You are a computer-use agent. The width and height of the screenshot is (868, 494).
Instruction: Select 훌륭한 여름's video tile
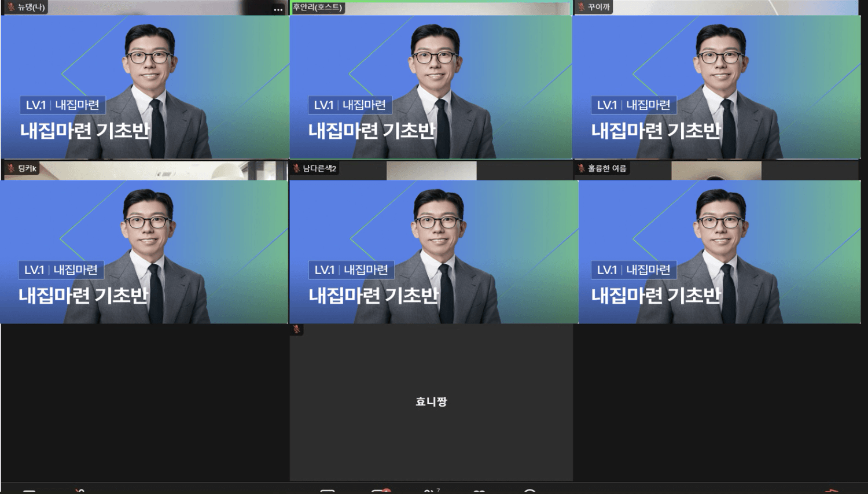(x=718, y=242)
